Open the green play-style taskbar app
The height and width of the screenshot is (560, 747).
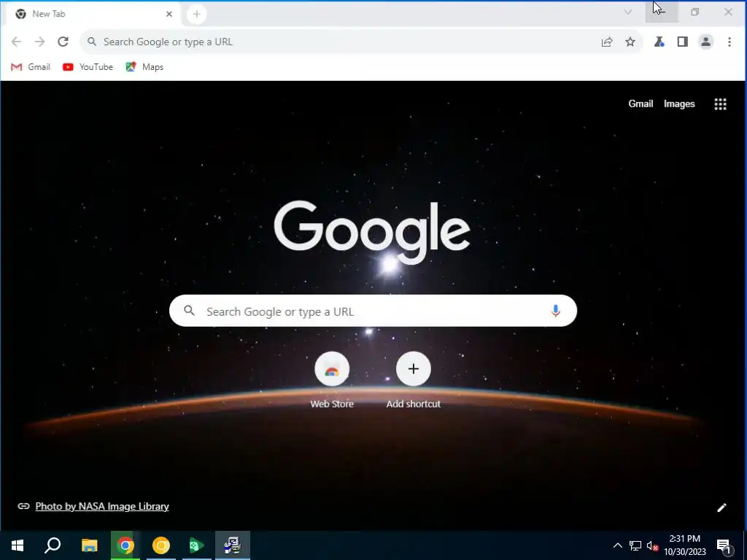coord(197,545)
